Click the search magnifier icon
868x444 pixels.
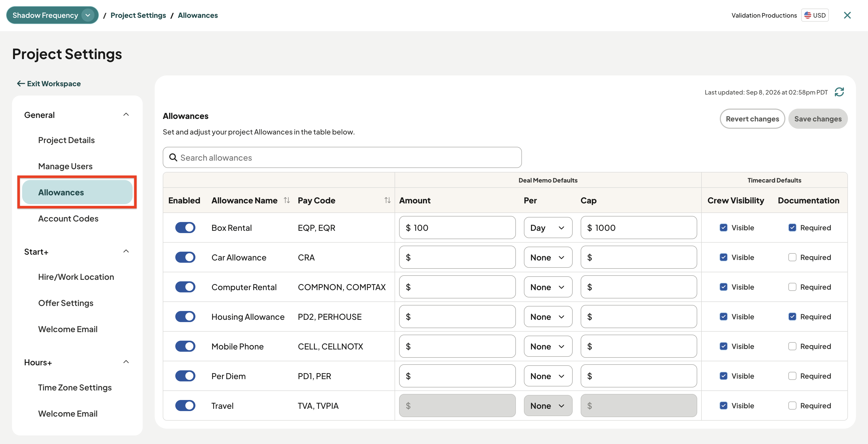pyautogui.click(x=173, y=157)
